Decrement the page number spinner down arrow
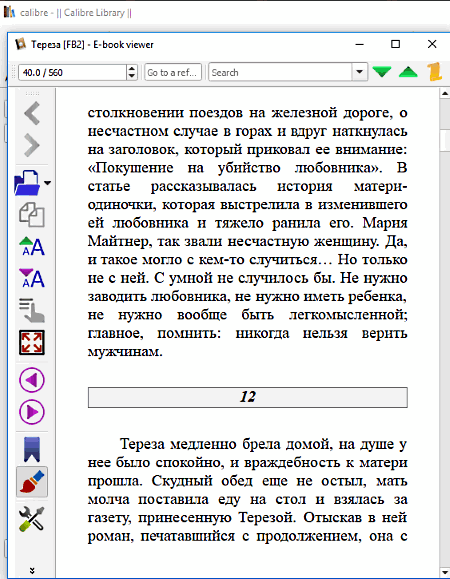The width and height of the screenshot is (450, 579). click(132, 76)
